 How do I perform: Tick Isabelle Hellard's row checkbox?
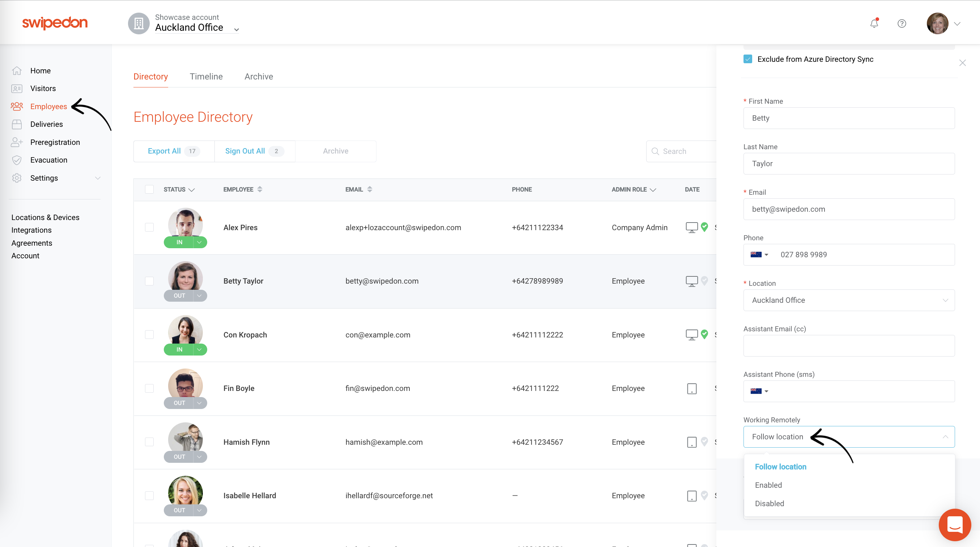point(149,495)
